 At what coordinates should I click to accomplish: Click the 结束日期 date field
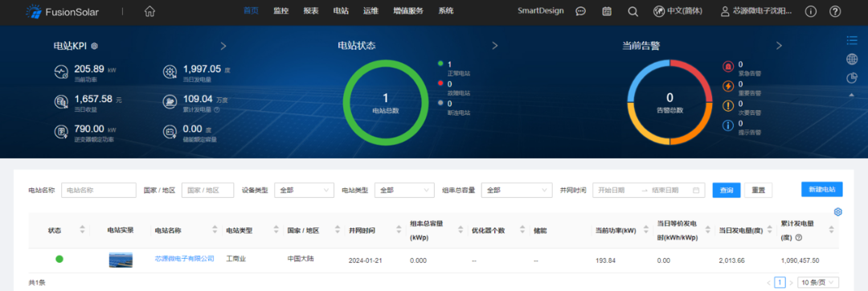[665, 190]
